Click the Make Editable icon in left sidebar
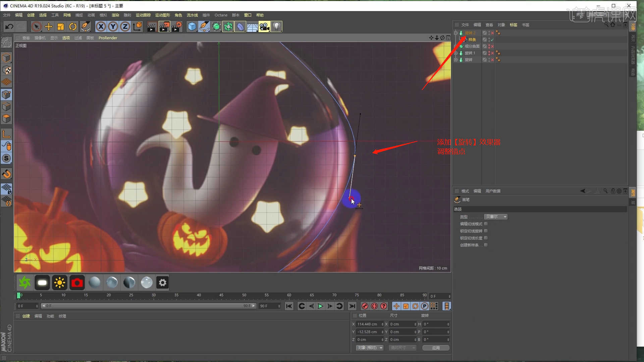This screenshot has height=362, width=644. pyautogui.click(x=6, y=42)
